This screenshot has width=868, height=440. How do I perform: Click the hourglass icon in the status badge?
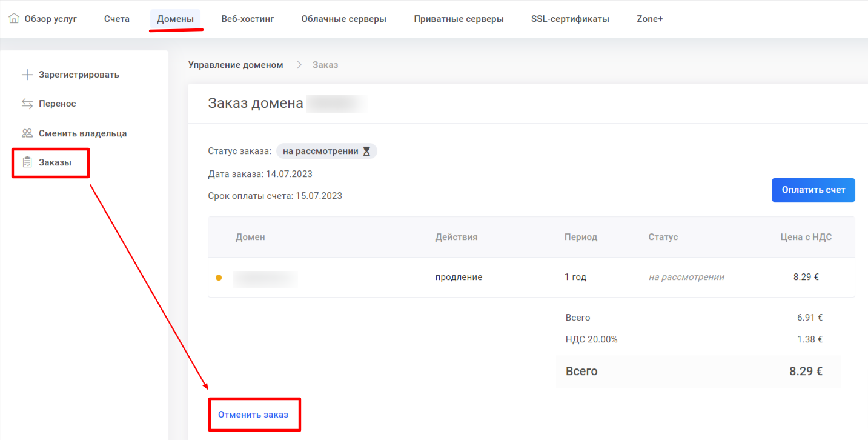pos(366,152)
